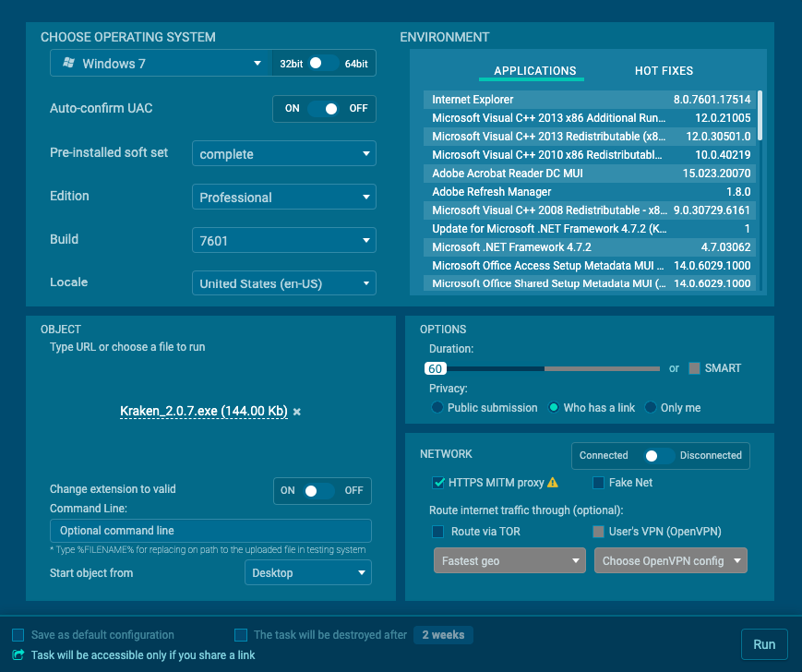The width and height of the screenshot is (802, 672).
Task: Click the Windows logo icon in OS selector
Action: [x=68, y=63]
